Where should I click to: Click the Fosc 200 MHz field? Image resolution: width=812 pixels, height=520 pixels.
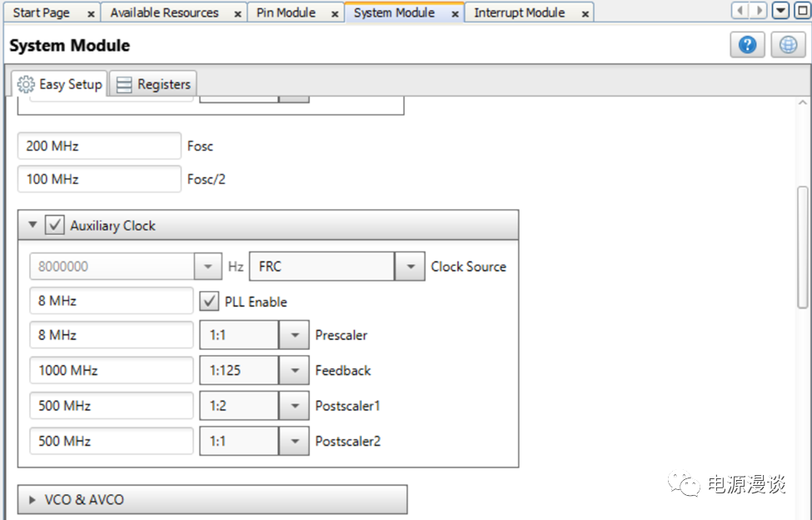98,146
